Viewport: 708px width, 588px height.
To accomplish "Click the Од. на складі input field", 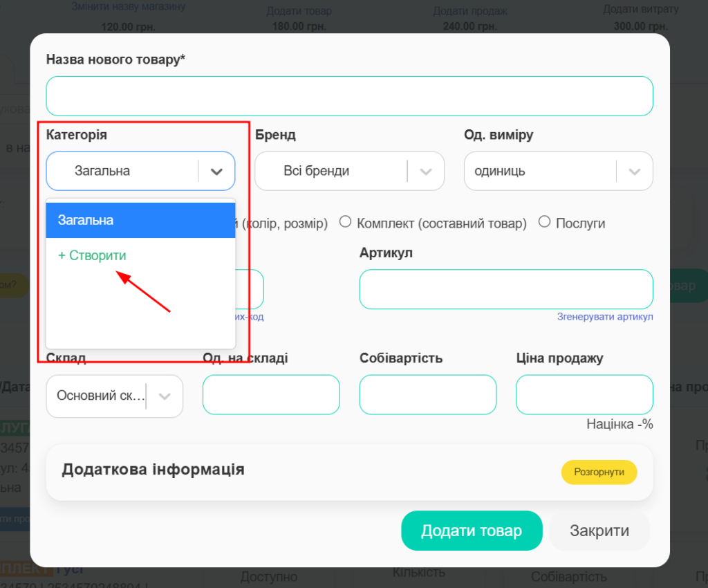I will pos(271,395).
